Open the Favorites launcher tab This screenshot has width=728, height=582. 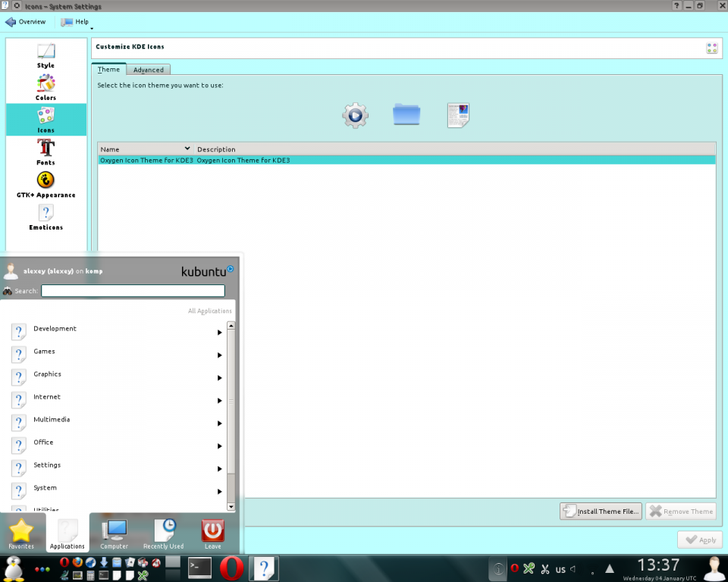coord(21,533)
